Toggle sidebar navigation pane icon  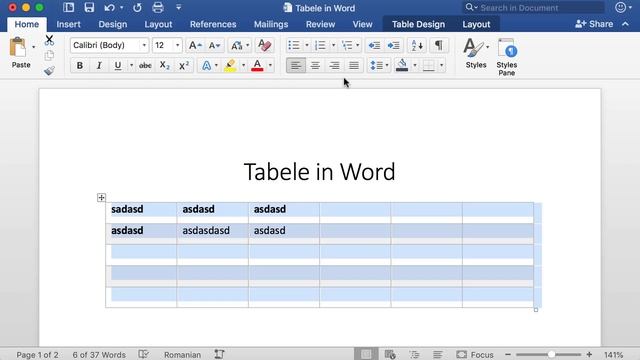point(69,7)
